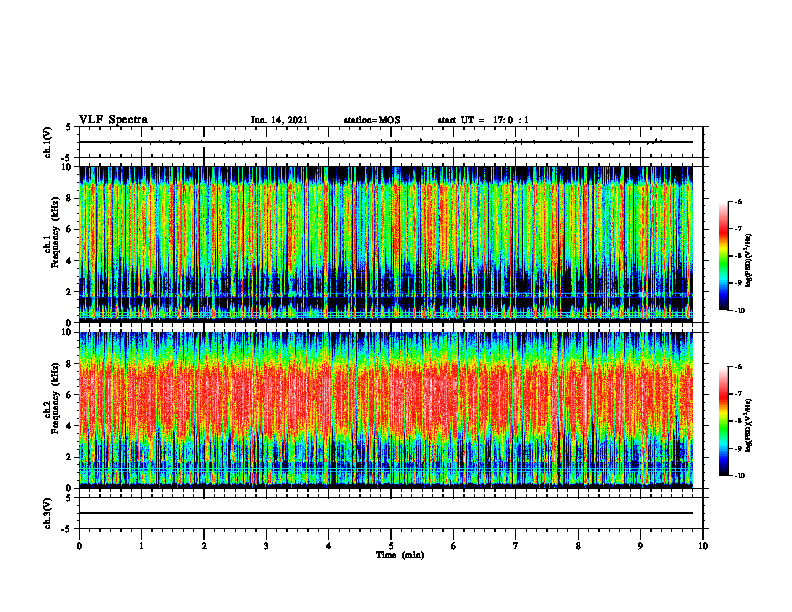Click time axis tick label "0"

point(79,546)
